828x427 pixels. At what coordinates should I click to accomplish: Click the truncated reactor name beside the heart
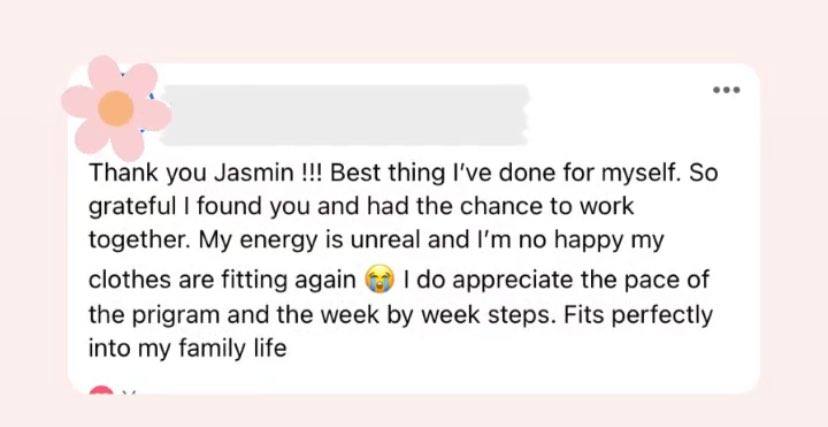[x=130, y=392]
